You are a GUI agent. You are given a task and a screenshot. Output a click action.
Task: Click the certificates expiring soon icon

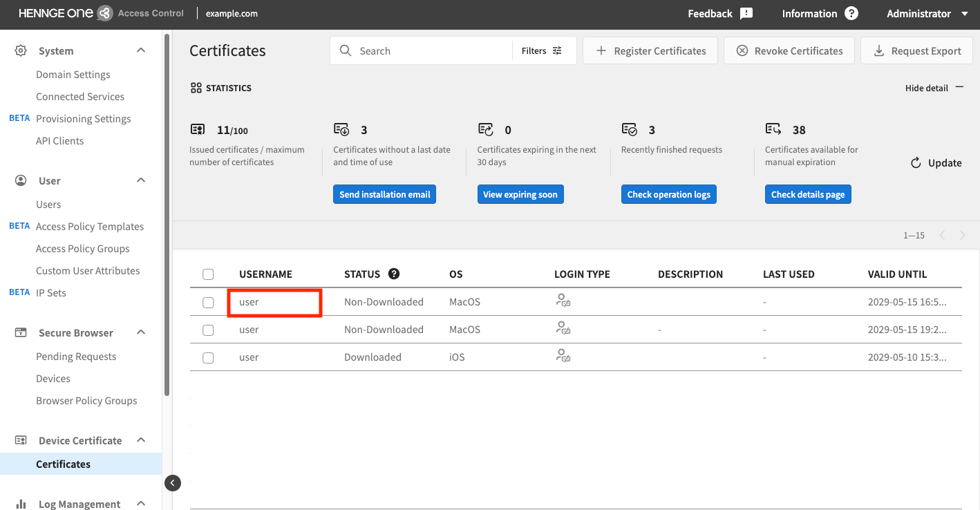[x=485, y=129]
